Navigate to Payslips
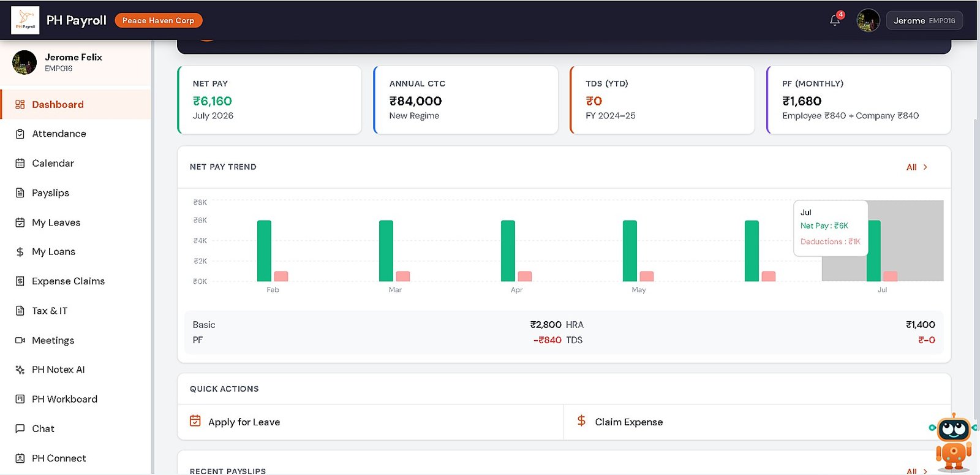Image resolution: width=980 pixels, height=475 pixels. pyautogui.click(x=75, y=192)
